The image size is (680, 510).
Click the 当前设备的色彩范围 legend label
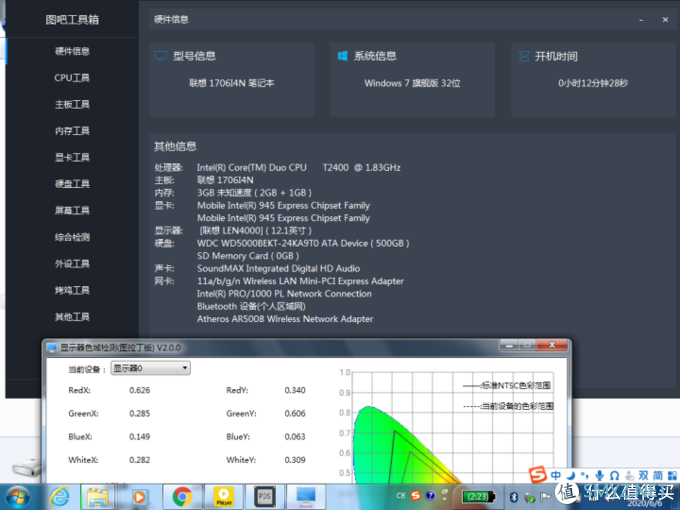(x=517, y=406)
